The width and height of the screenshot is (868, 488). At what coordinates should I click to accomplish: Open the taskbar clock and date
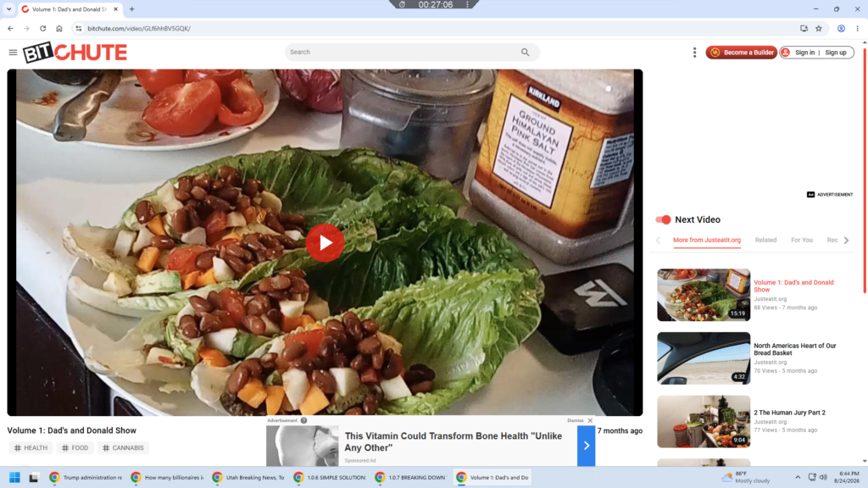pyautogui.click(x=847, y=477)
